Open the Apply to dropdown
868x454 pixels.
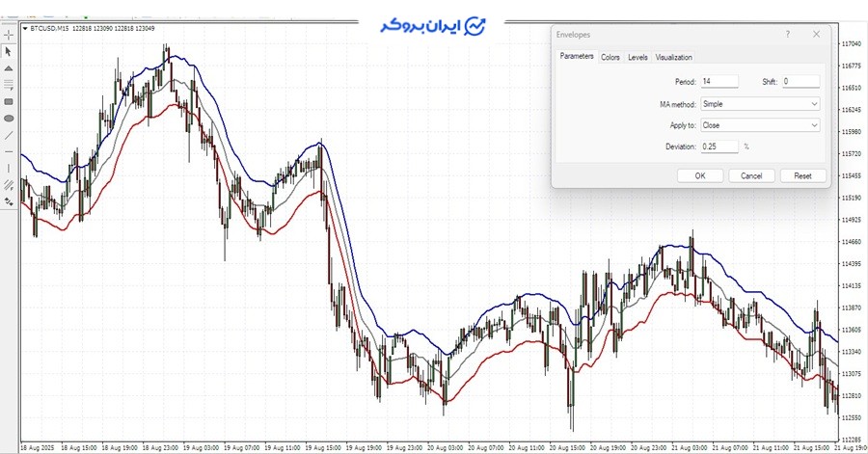pyautogui.click(x=815, y=125)
